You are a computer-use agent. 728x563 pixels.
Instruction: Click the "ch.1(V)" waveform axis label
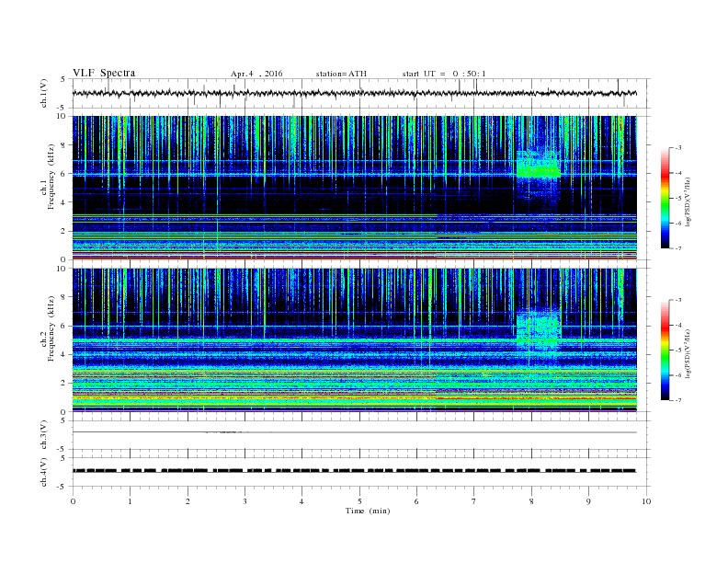tap(44, 93)
